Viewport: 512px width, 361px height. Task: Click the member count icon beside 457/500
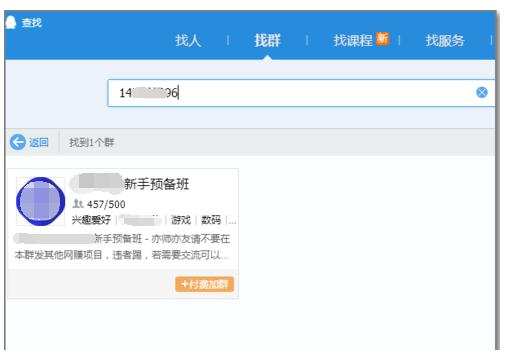[78, 204]
